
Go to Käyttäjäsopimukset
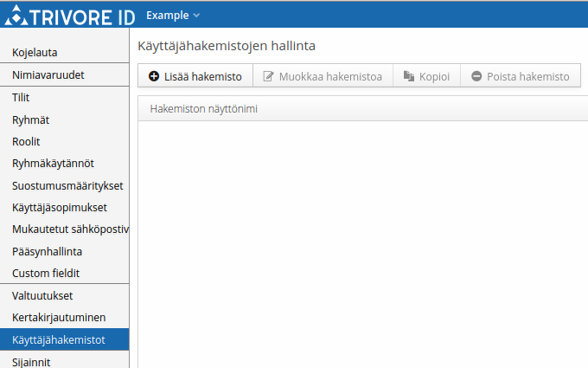coord(59,208)
